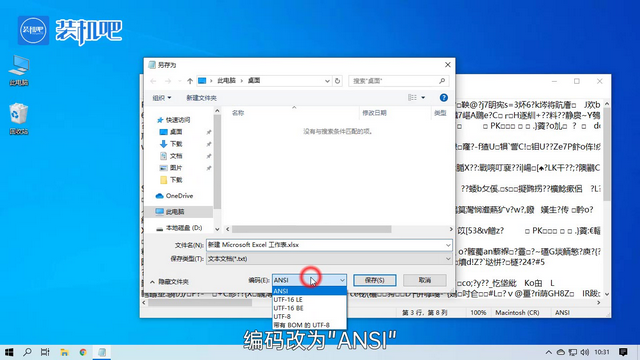
Task: Expand the address bar path dropdown
Action: [327, 81]
